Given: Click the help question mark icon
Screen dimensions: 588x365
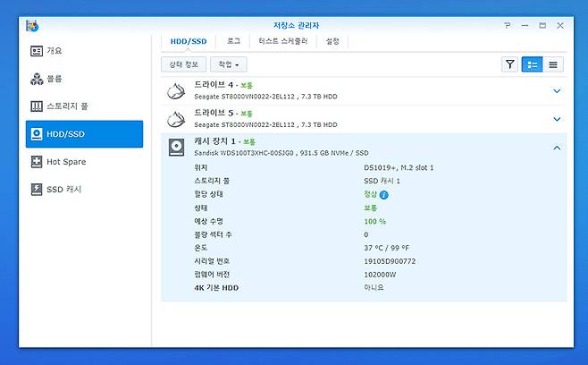Looking at the screenshot, I should pyautogui.click(x=507, y=26).
